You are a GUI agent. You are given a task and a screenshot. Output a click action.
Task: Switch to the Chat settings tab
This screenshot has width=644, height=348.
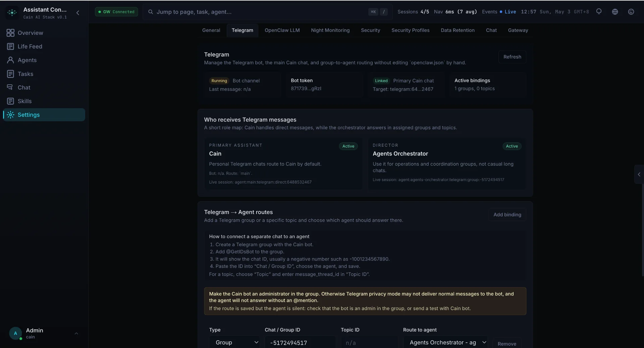[491, 30]
